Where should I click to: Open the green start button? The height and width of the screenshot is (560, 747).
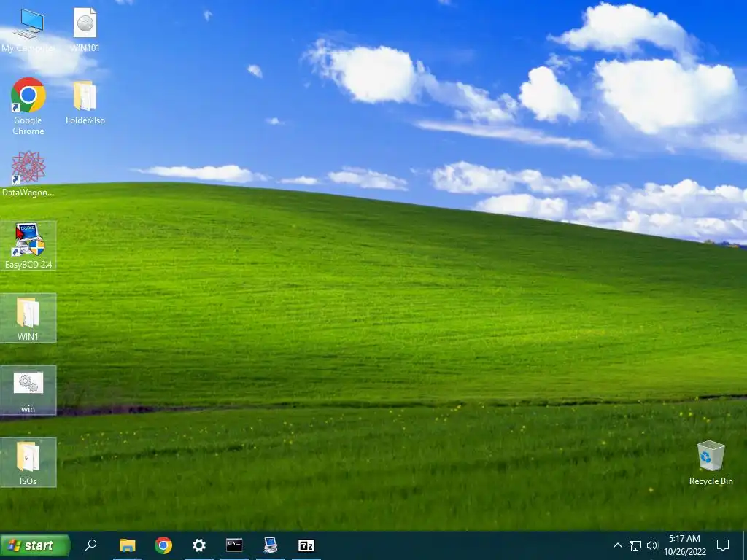pos(35,545)
